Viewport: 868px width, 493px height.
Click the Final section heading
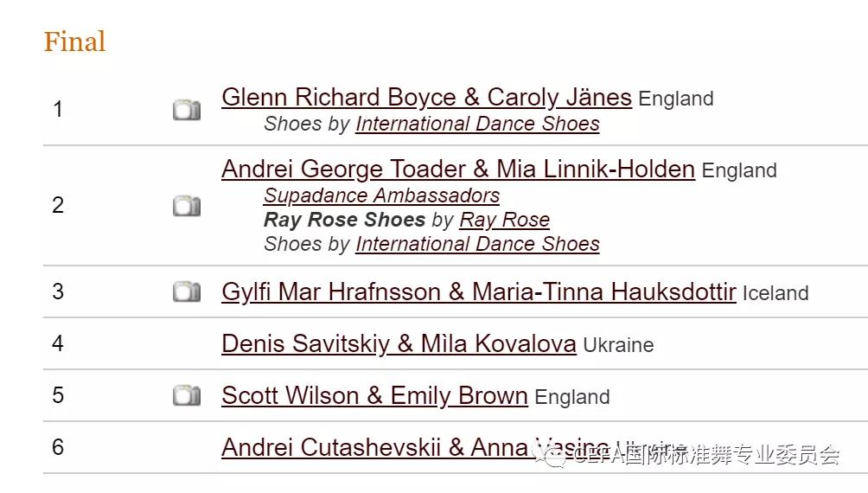click(74, 42)
